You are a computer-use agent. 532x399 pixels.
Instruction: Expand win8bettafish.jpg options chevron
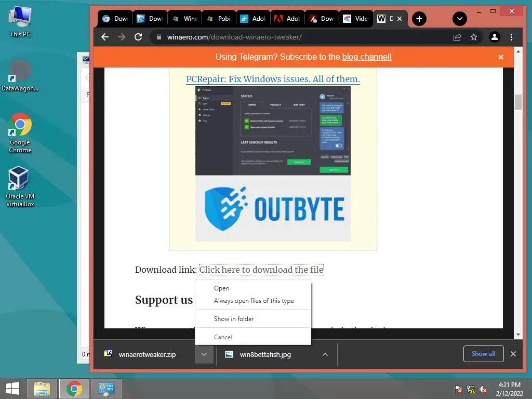pos(325,354)
